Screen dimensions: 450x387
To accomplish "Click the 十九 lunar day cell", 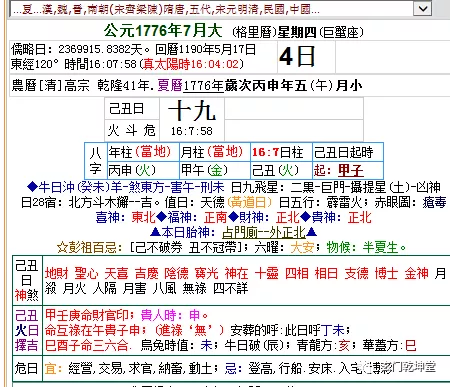I will point(192,119).
